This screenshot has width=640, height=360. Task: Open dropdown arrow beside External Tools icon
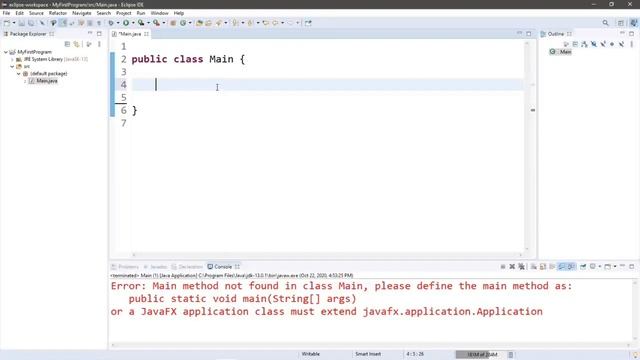(164, 23)
